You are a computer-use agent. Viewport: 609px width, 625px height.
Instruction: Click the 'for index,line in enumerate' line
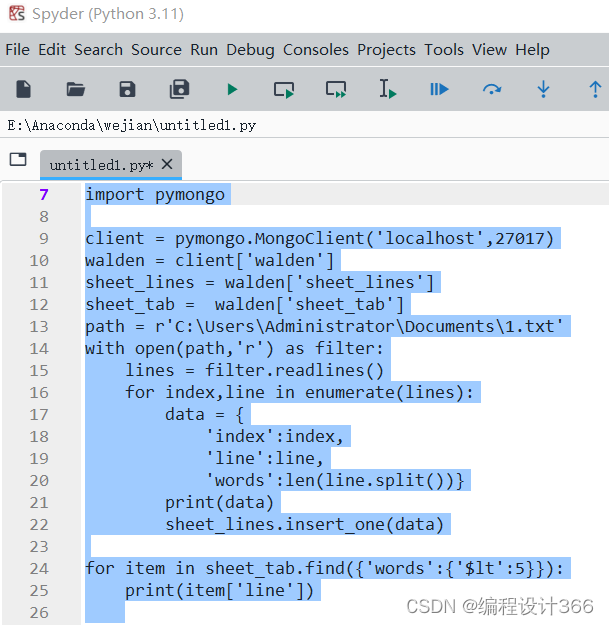[x=299, y=393]
